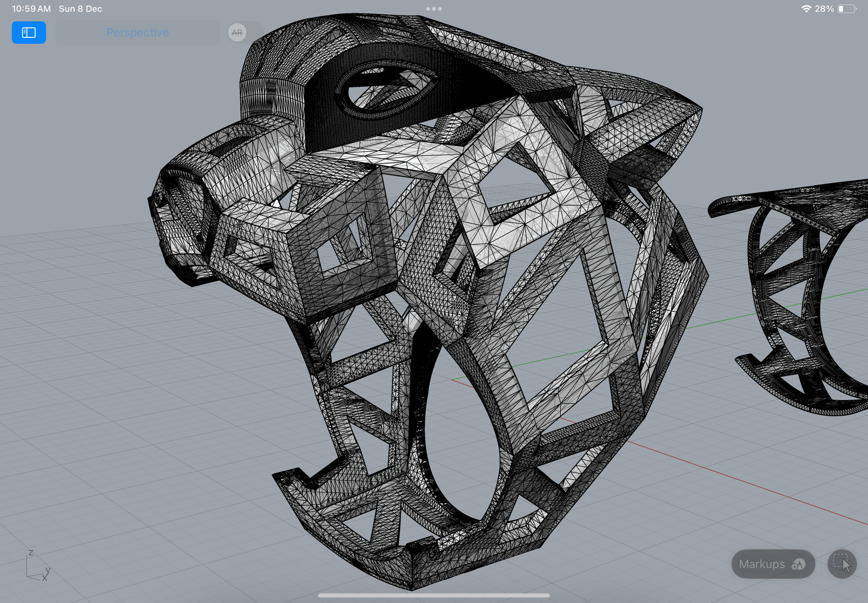Tap the 10:59 AM clock
This screenshot has height=603, width=868.
(x=31, y=8)
